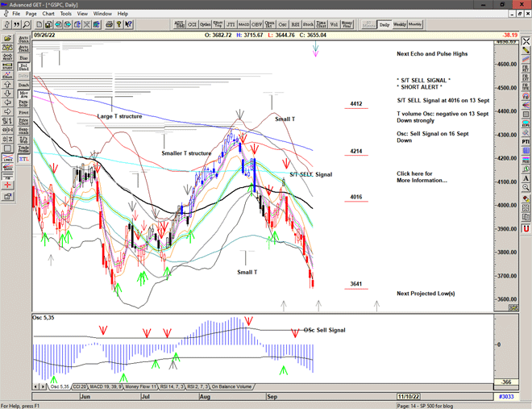The height and width of the screenshot is (409, 532).
Task: Switch chart to Weekly timeframe
Action: (x=400, y=25)
